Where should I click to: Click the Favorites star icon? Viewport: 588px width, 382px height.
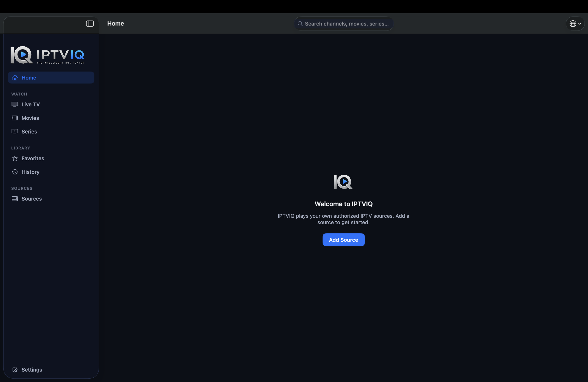click(15, 159)
